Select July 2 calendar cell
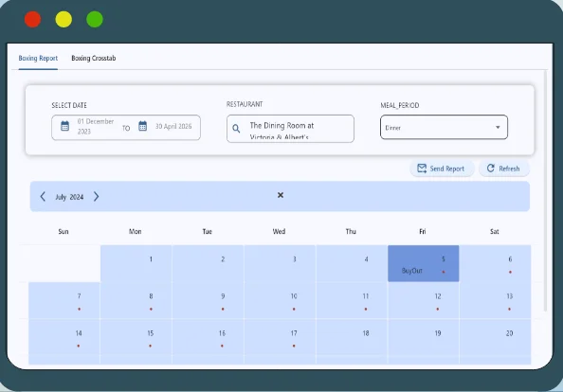Image resolution: width=563 pixels, height=392 pixels. pyautogui.click(x=208, y=263)
